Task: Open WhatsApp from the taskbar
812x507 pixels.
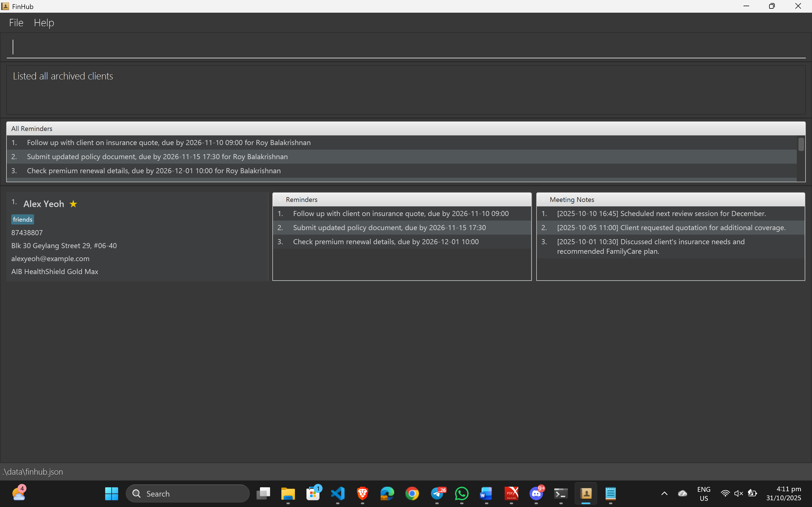Action: (x=462, y=493)
